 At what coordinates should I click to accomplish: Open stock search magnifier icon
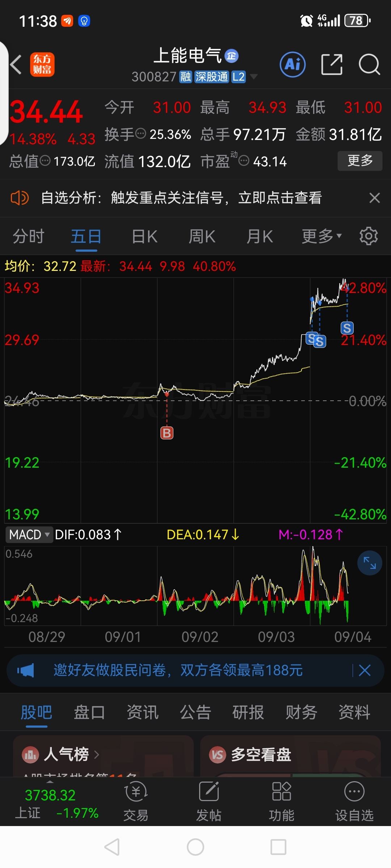pyautogui.click(x=369, y=64)
